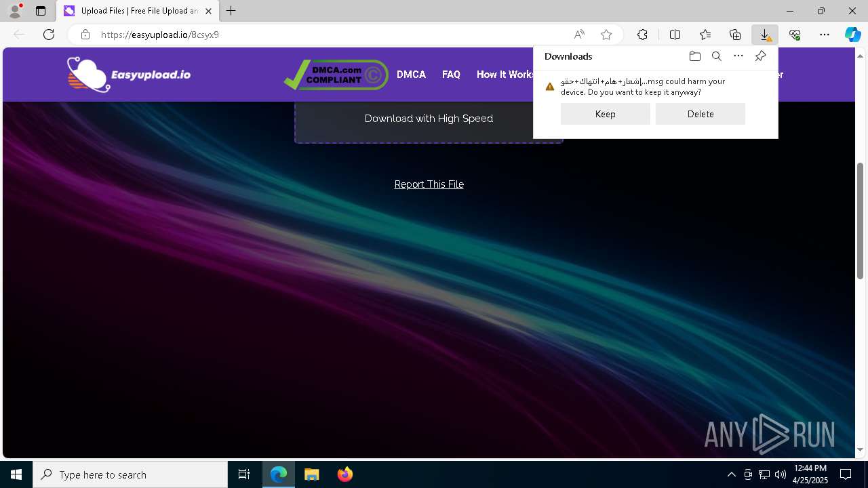Click the browser back arrow
Viewport: 868px width, 488px height.
19,35
